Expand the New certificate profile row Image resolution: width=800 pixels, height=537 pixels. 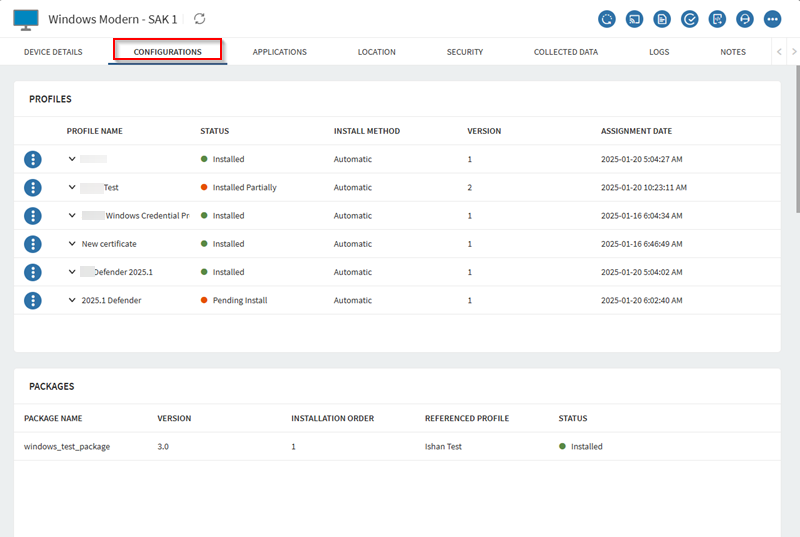pos(72,244)
